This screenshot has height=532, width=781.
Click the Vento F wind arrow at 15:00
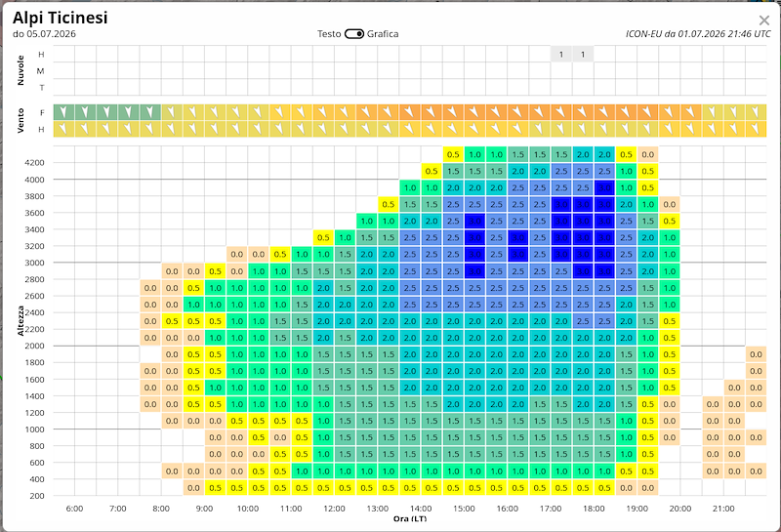point(474,112)
